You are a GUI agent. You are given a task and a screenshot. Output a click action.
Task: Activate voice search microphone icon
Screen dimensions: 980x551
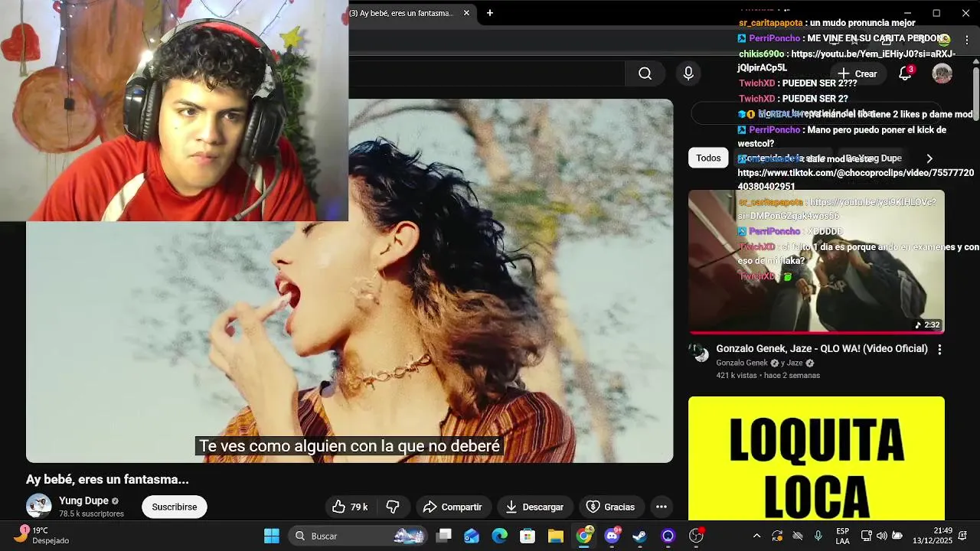[688, 73]
